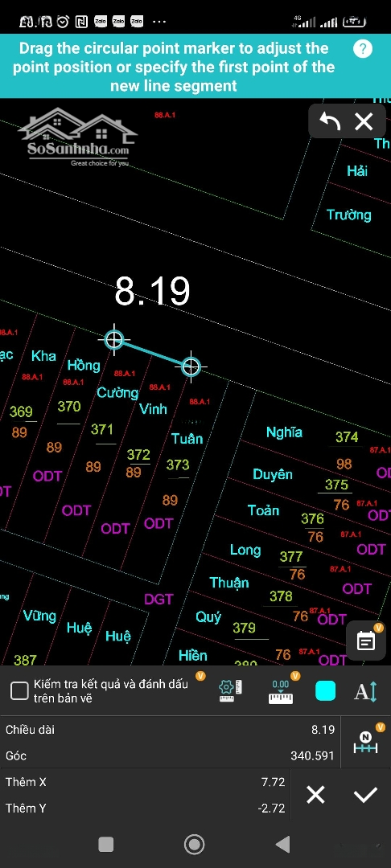Tap parcel number 370 on the map
Screen dimensions: 391x868
[69, 407]
